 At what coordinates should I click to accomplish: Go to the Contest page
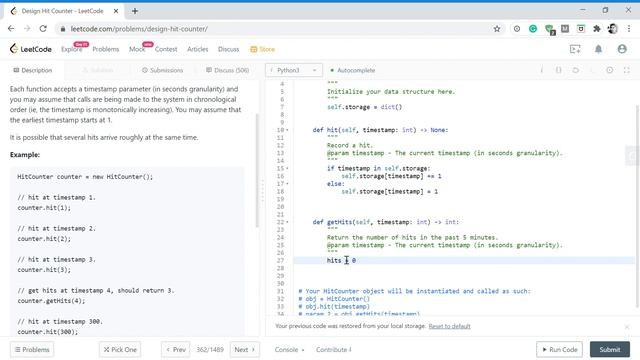point(166,49)
